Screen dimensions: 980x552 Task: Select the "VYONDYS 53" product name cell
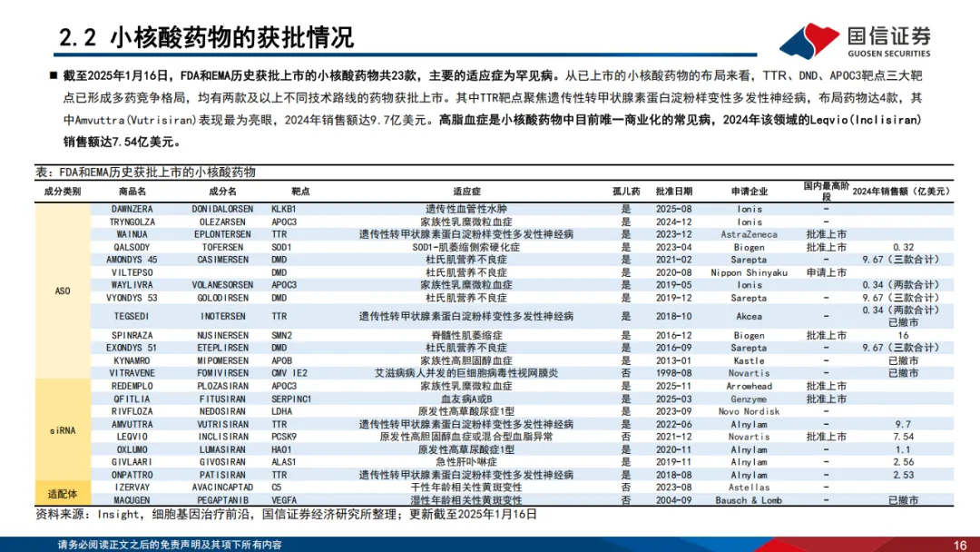132,298
